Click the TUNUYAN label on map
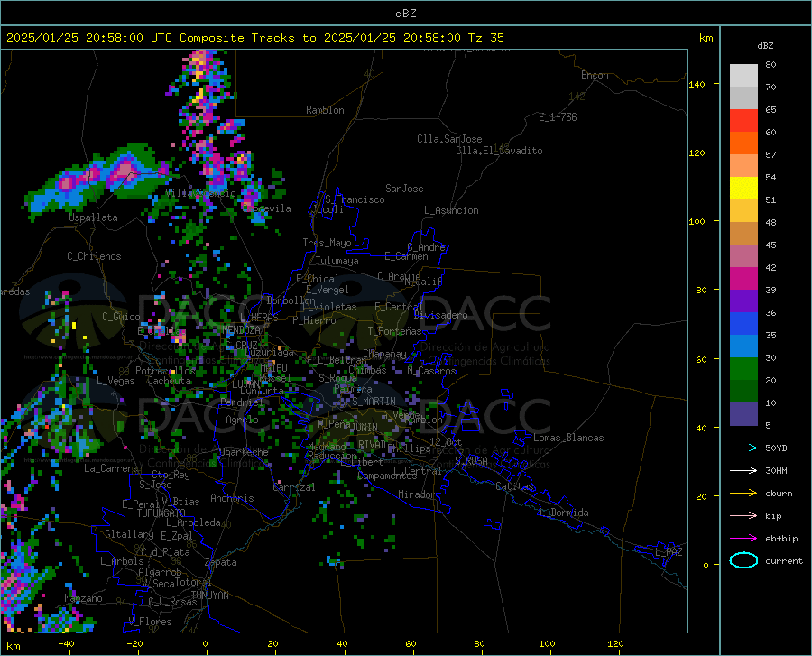The image size is (812, 656). click(x=209, y=596)
